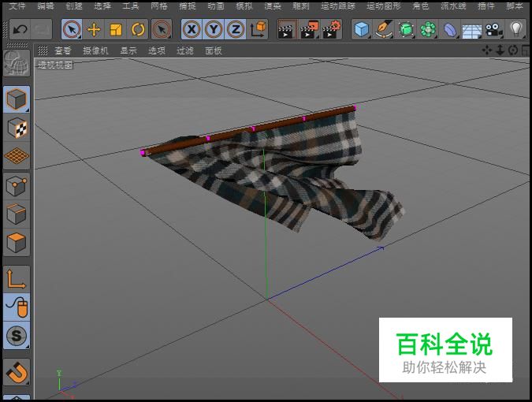Switch to Polygons mode in sidebar

tap(17, 242)
